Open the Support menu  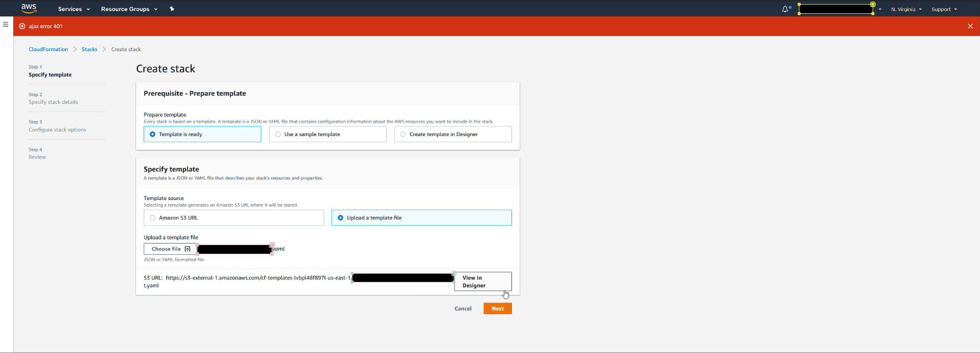click(944, 9)
